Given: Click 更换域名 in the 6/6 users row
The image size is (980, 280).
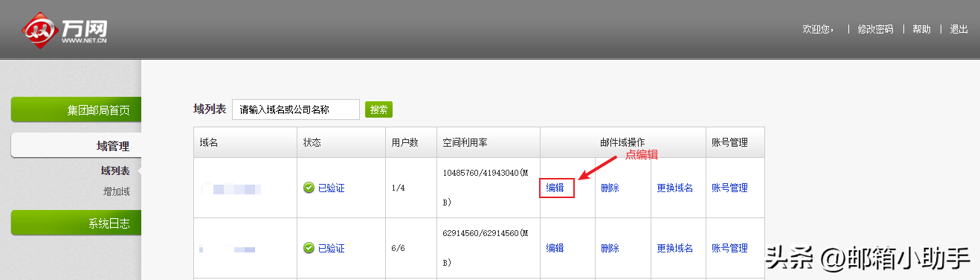Looking at the screenshot, I should click(674, 248).
